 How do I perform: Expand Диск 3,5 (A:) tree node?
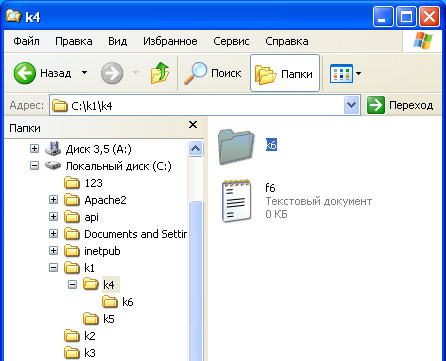[x=34, y=148]
